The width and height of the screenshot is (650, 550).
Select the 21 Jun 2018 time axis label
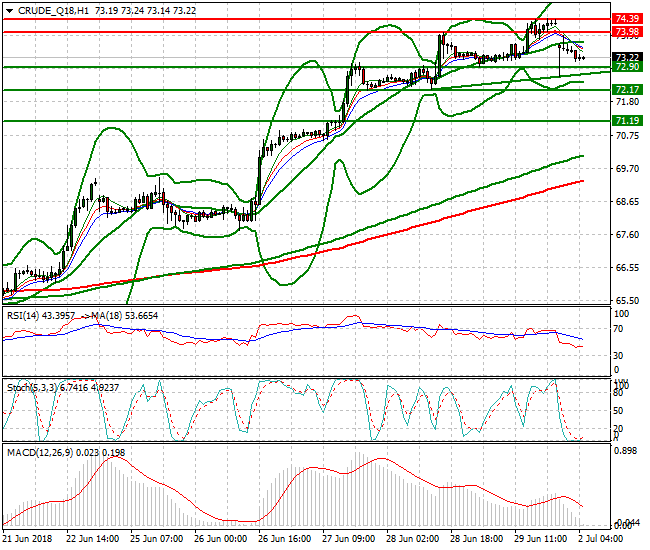pyautogui.click(x=28, y=539)
